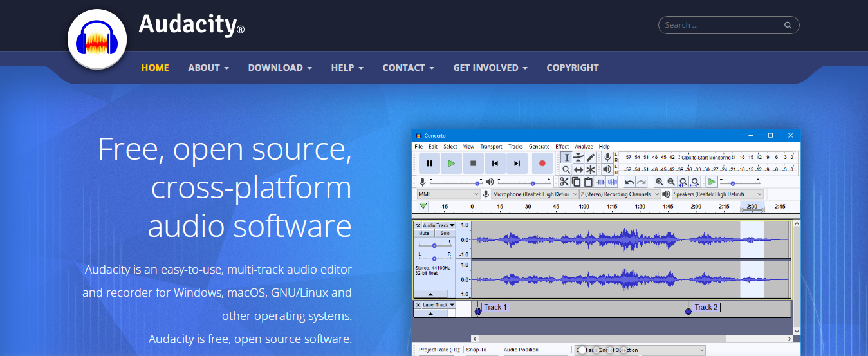Open the Effect menu
The image size is (868, 356).
(x=562, y=147)
